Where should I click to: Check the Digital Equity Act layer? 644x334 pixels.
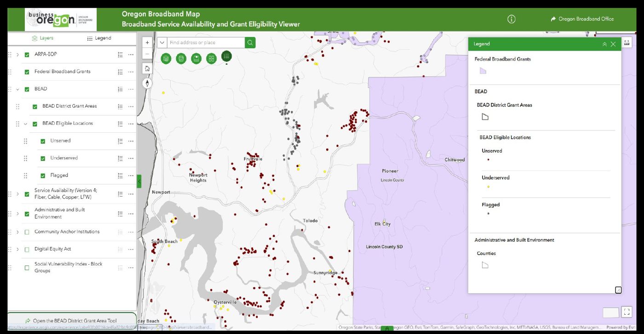(x=27, y=249)
